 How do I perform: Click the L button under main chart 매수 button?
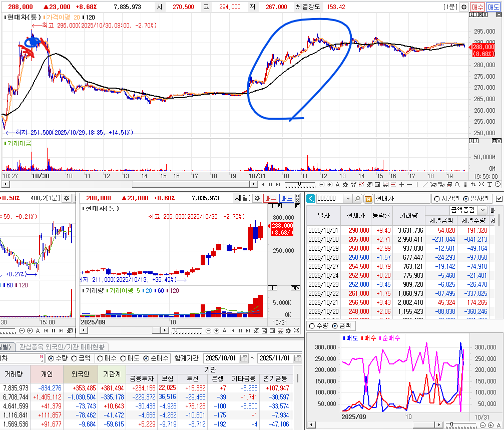click(x=471, y=15)
